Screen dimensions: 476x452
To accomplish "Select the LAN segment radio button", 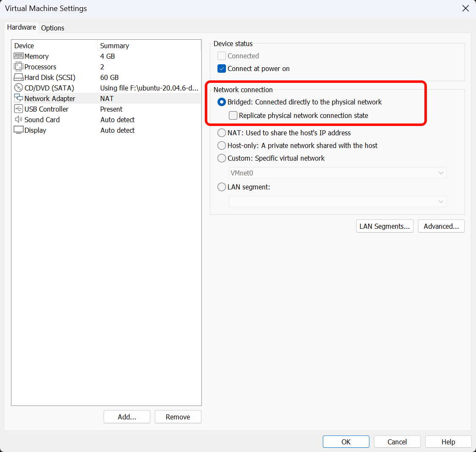I will [222, 187].
